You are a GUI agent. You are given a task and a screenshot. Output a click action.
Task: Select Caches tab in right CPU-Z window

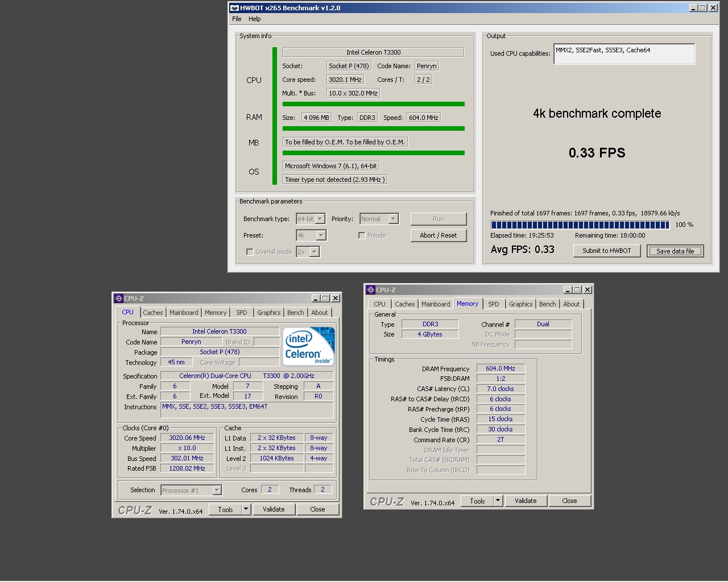tap(405, 304)
